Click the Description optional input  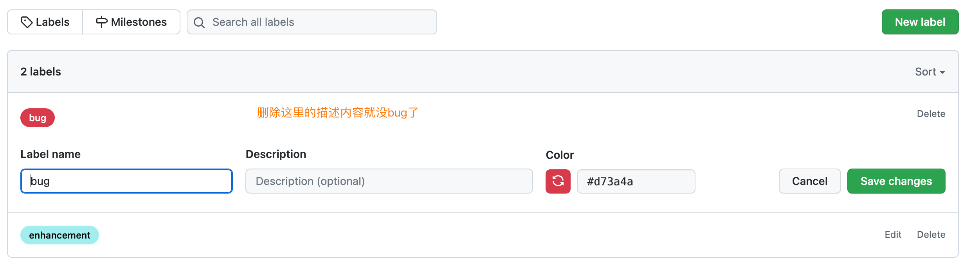(x=389, y=181)
